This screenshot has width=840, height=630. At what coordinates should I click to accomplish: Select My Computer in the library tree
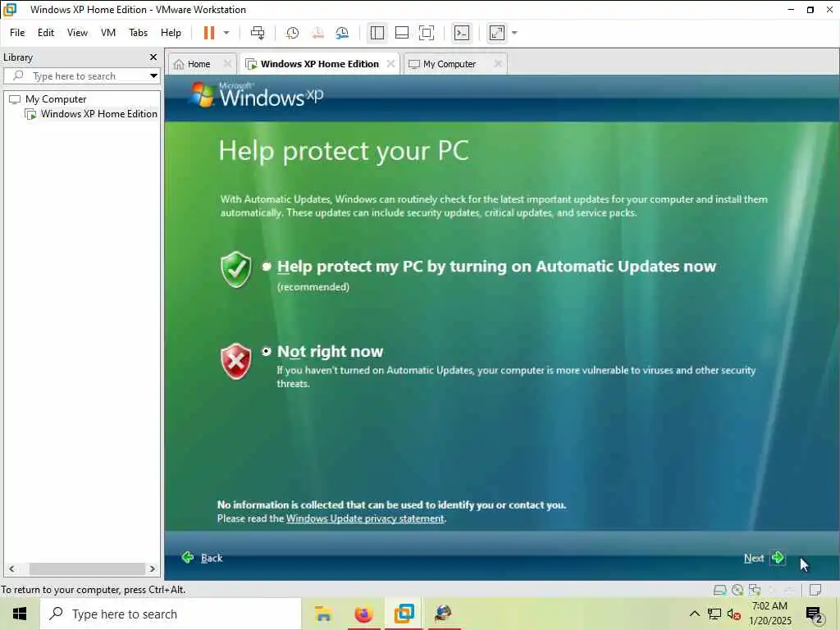pyautogui.click(x=56, y=99)
